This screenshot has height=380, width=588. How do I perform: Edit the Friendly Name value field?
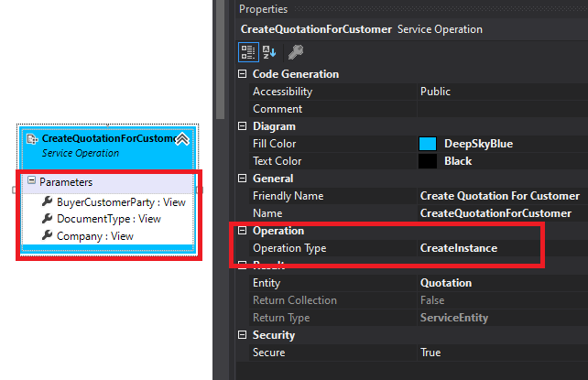(503, 196)
